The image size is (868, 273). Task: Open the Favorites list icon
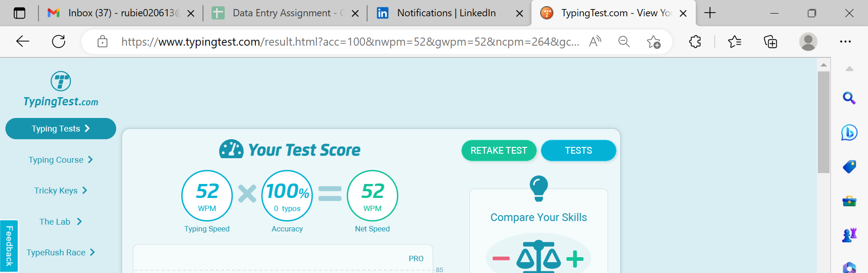pos(735,42)
